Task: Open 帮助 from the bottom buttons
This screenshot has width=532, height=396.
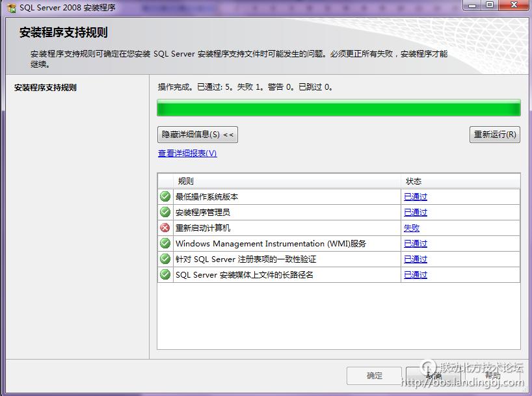Action: [491, 375]
